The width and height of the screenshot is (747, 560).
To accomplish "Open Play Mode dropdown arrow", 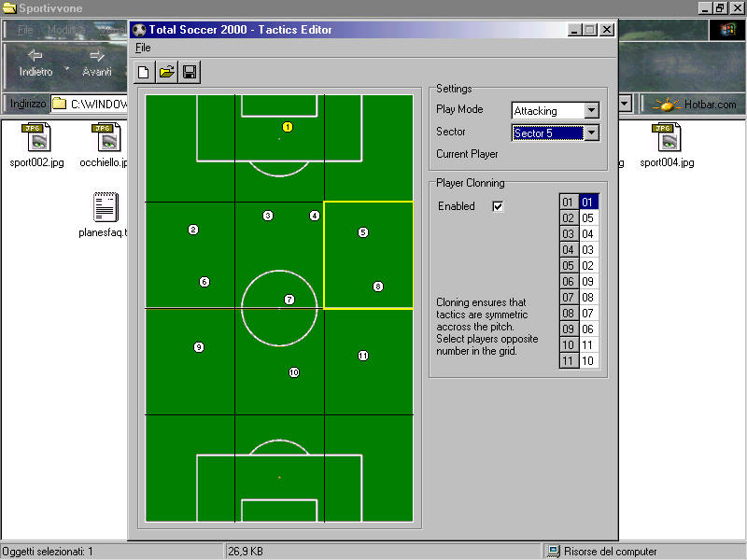I will click(591, 110).
